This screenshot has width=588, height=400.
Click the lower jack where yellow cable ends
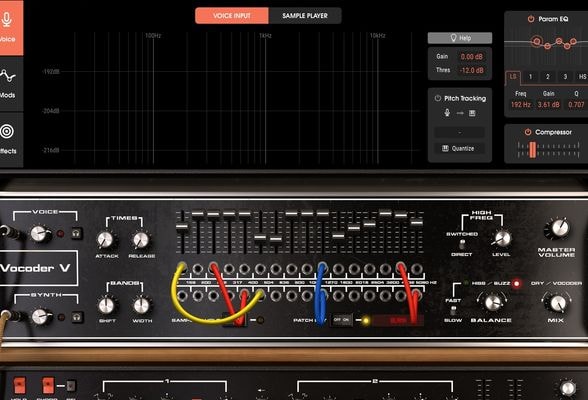tap(260, 295)
